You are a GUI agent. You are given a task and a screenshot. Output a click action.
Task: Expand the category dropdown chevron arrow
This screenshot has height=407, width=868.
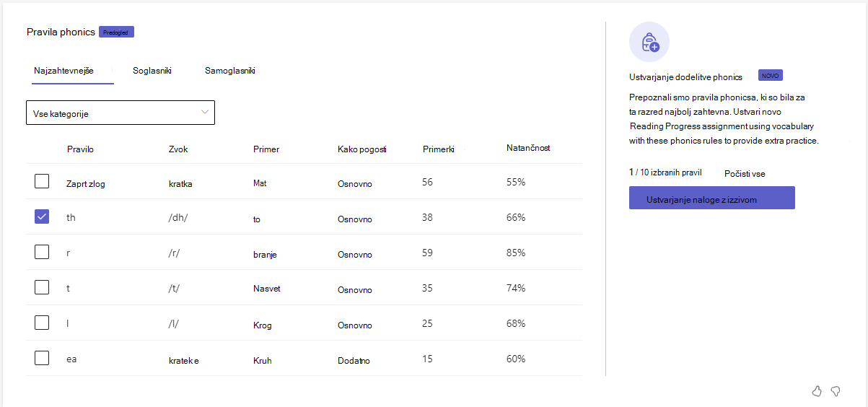pos(205,112)
